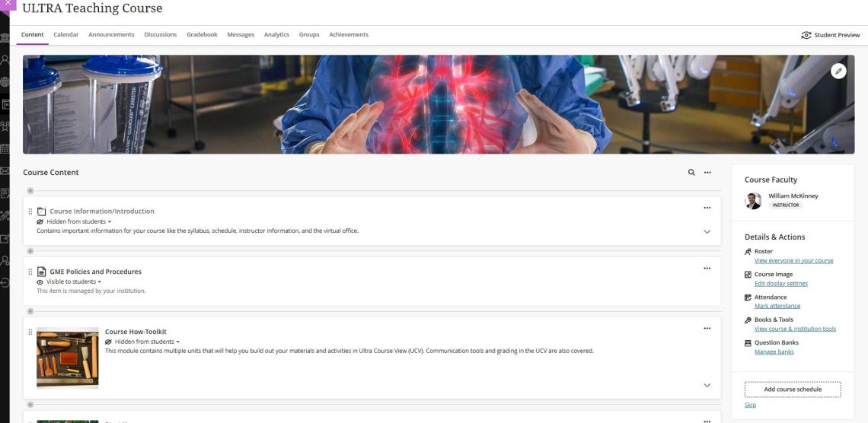
Task: Open the globe Activity Stream sidebar icon
Action: 5,82
